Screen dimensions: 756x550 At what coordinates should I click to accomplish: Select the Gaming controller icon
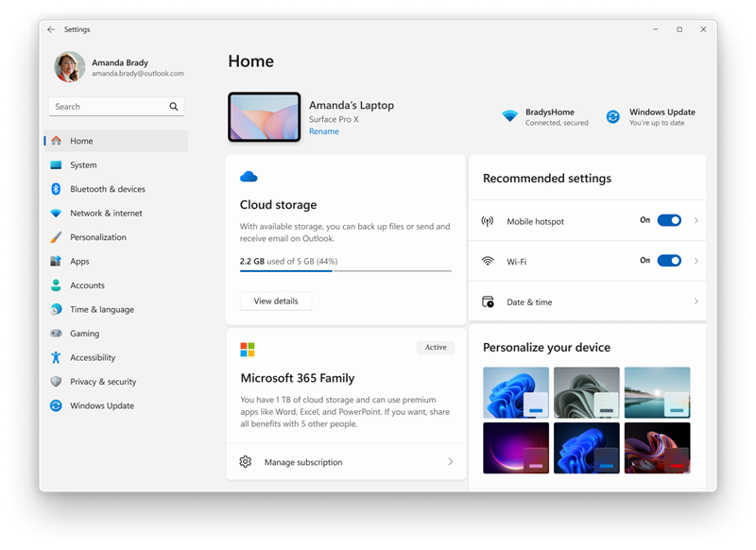point(56,334)
